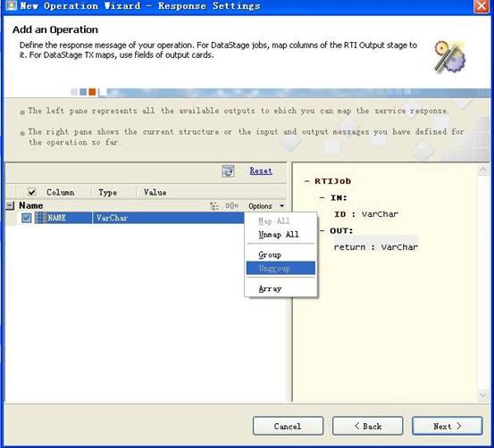Click the column icon next to NAME

pos(40,218)
